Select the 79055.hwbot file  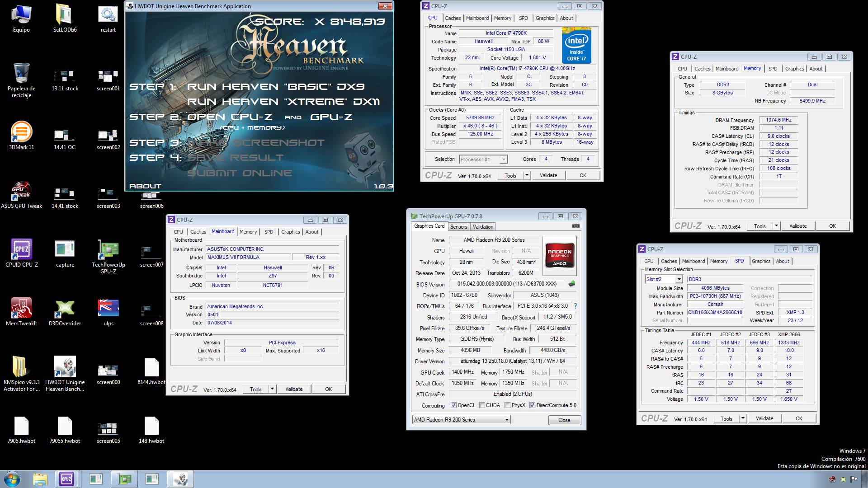(65, 429)
